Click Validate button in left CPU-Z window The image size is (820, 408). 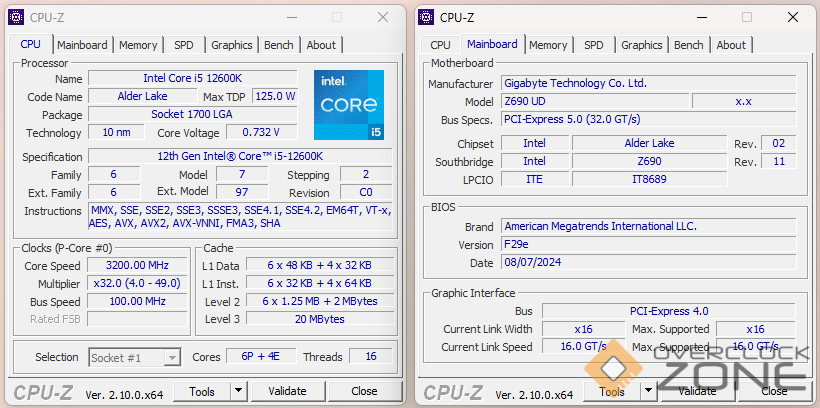(x=287, y=391)
